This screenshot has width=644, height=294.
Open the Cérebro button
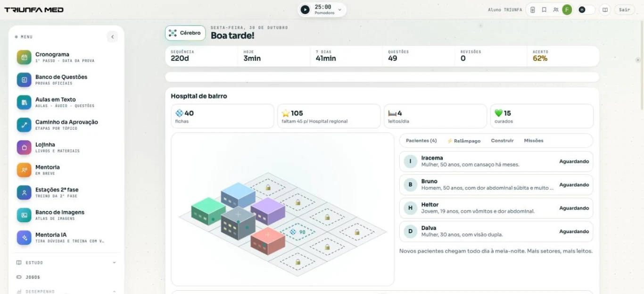pyautogui.click(x=185, y=33)
